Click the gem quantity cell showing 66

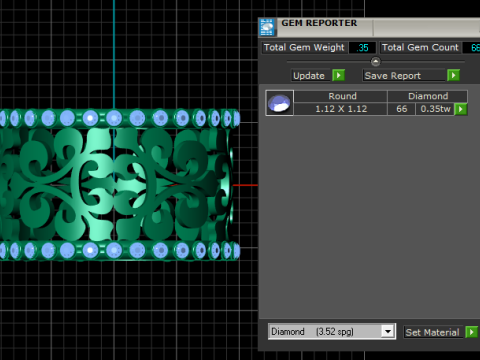click(x=402, y=109)
